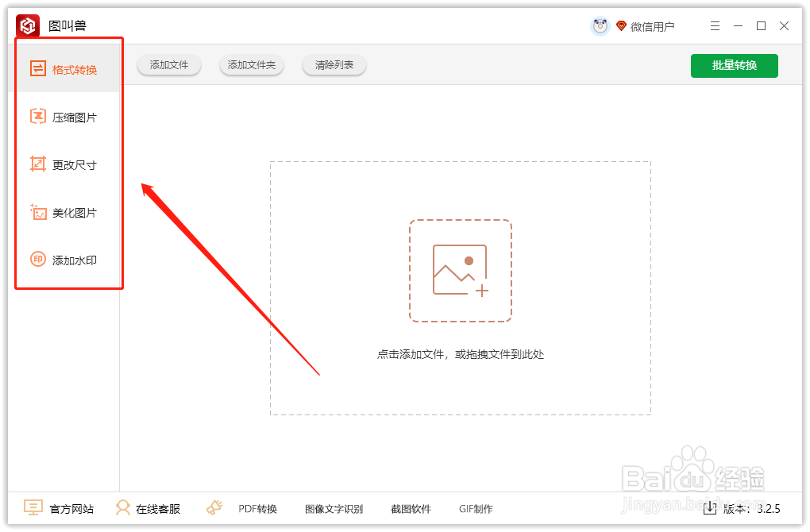Click the 图叫兽 app logo
810x532 pixels.
coord(26,25)
